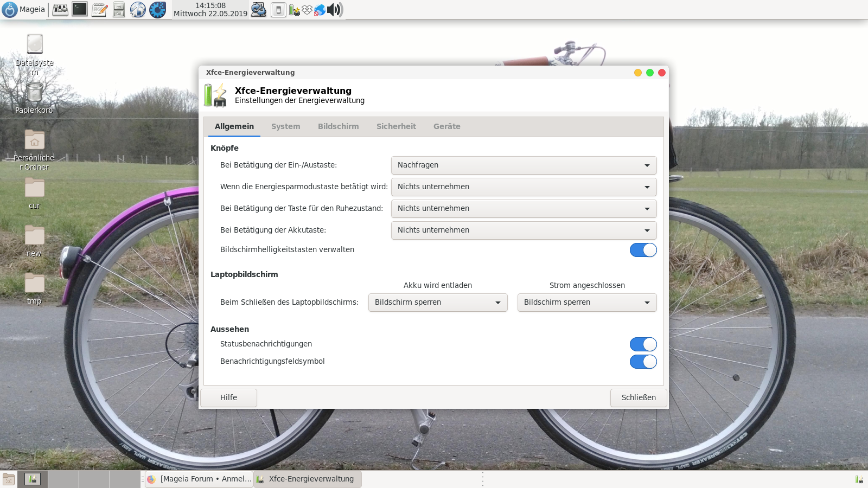Image resolution: width=868 pixels, height=488 pixels.
Task: Open the file cabinet file manager launcher
Action: point(119,9)
